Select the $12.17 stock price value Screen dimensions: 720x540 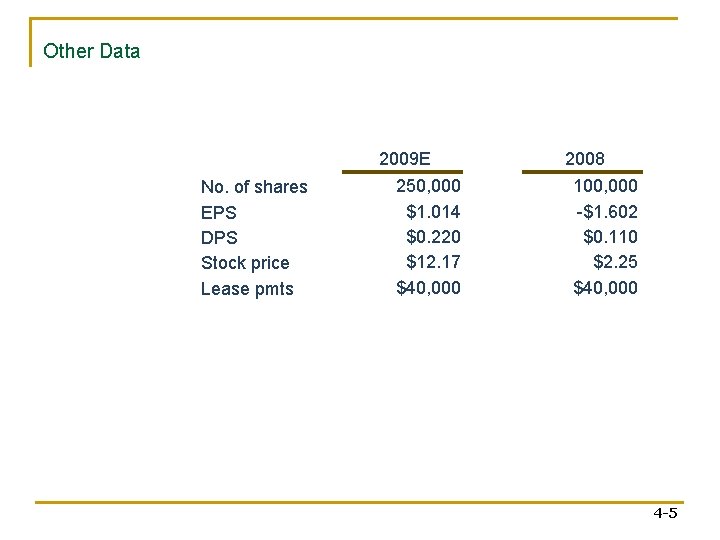pyautogui.click(x=433, y=263)
